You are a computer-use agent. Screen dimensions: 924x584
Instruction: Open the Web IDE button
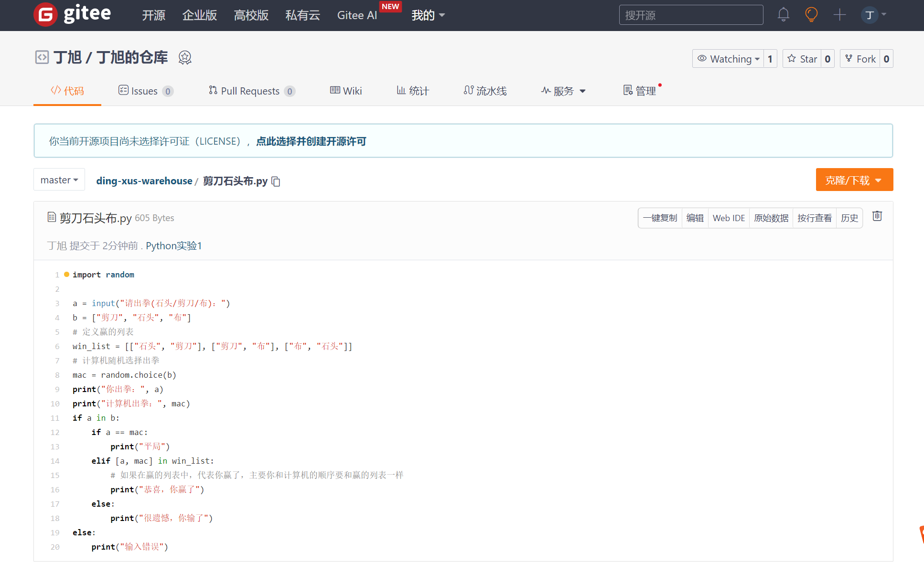[728, 218]
